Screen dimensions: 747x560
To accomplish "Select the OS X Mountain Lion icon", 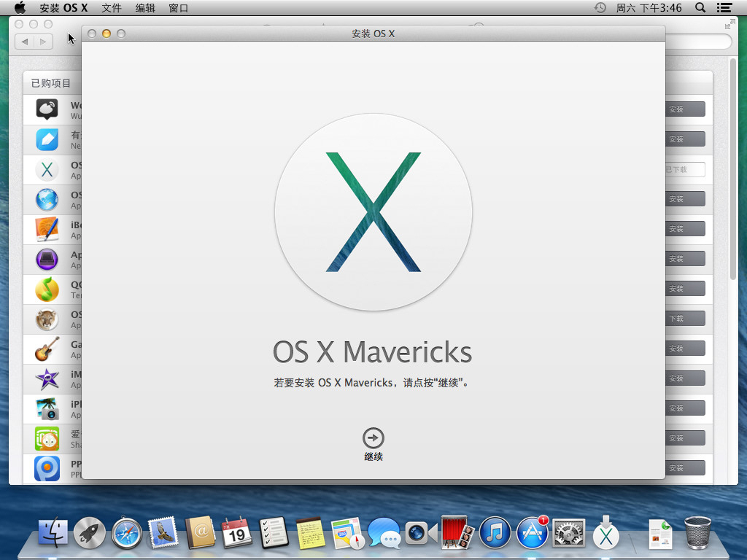I will (x=47, y=319).
